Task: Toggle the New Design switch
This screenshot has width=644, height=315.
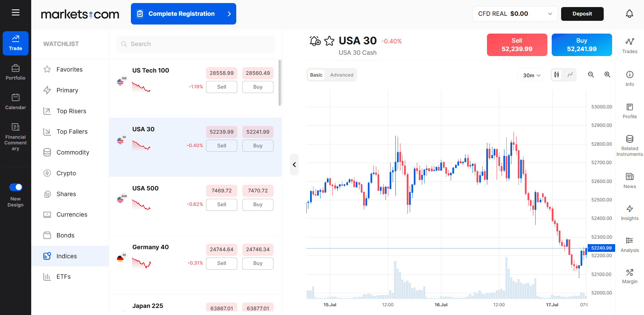Action: click(16, 187)
